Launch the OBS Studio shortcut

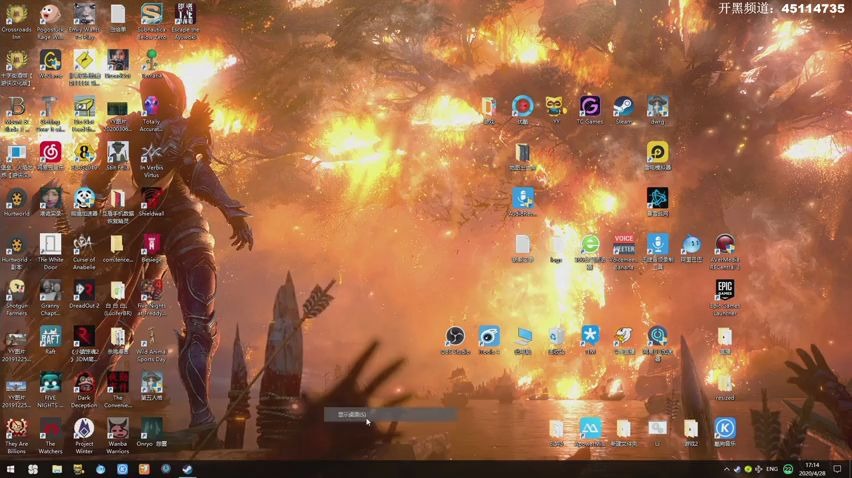tap(455, 340)
